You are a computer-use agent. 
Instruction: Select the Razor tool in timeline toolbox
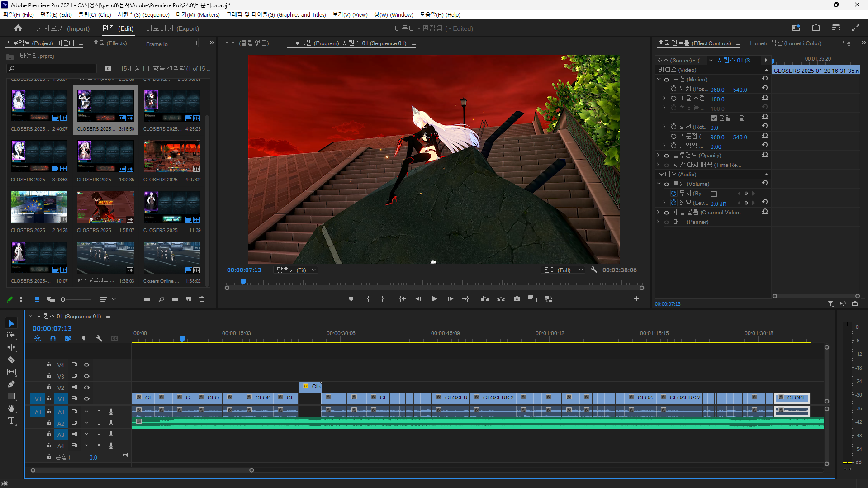pyautogui.click(x=11, y=360)
